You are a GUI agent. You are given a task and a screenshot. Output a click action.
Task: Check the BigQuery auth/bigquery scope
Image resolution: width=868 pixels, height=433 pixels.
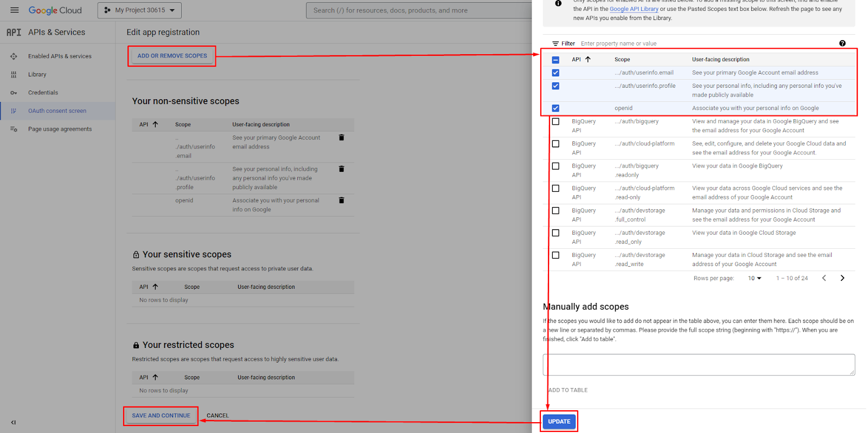[556, 122]
